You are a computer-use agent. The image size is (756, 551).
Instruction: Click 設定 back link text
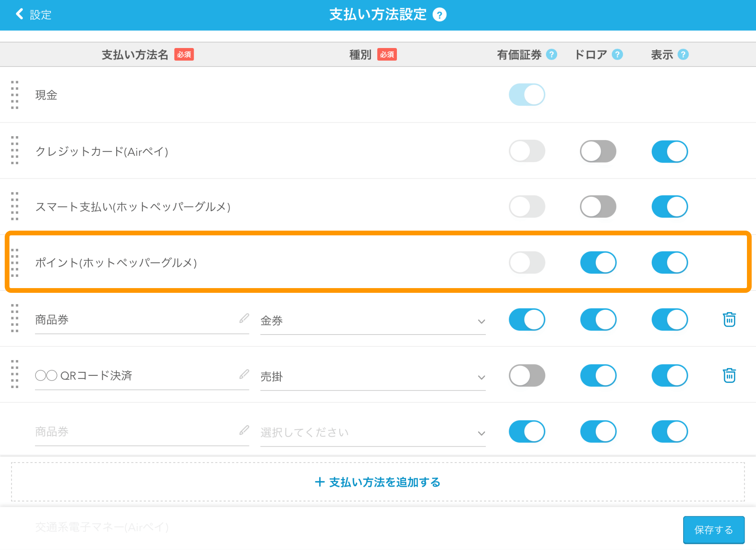[x=41, y=15]
